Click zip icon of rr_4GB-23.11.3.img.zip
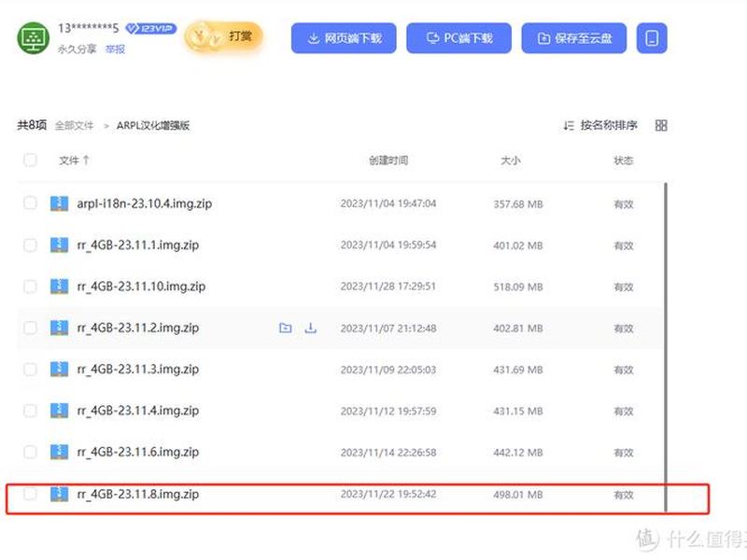The height and width of the screenshot is (560, 747). [59, 369]
